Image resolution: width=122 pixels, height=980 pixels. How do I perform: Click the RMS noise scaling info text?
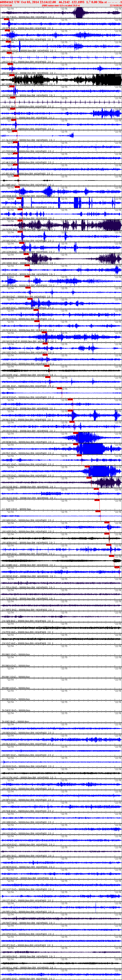click(61, 6)
